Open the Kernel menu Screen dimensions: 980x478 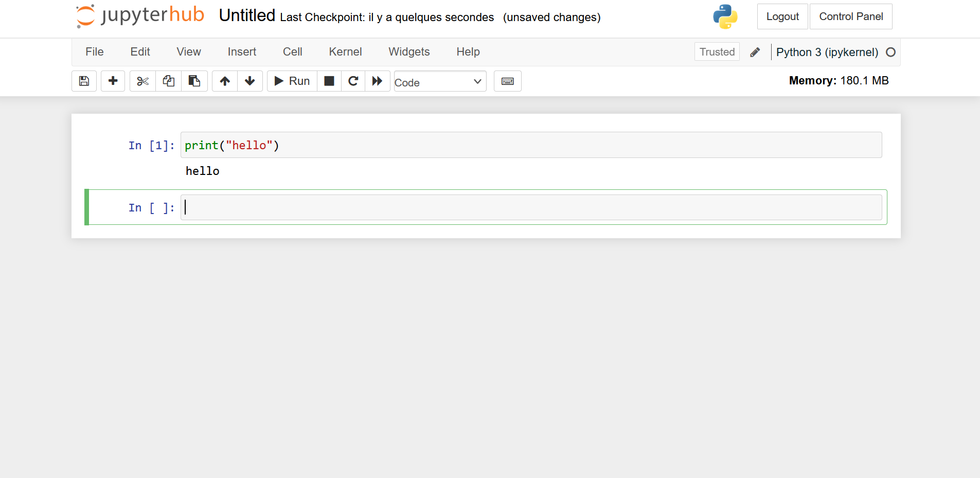(x=345, y=52)
